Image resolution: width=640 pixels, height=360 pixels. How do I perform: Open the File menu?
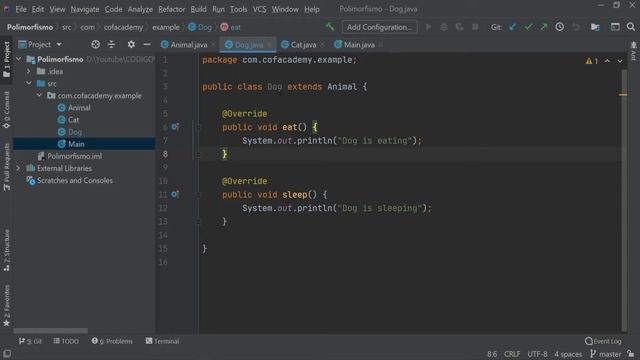click(21, 9)
